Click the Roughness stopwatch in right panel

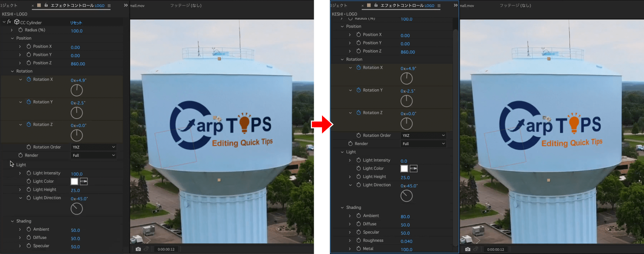click(358, 240)
